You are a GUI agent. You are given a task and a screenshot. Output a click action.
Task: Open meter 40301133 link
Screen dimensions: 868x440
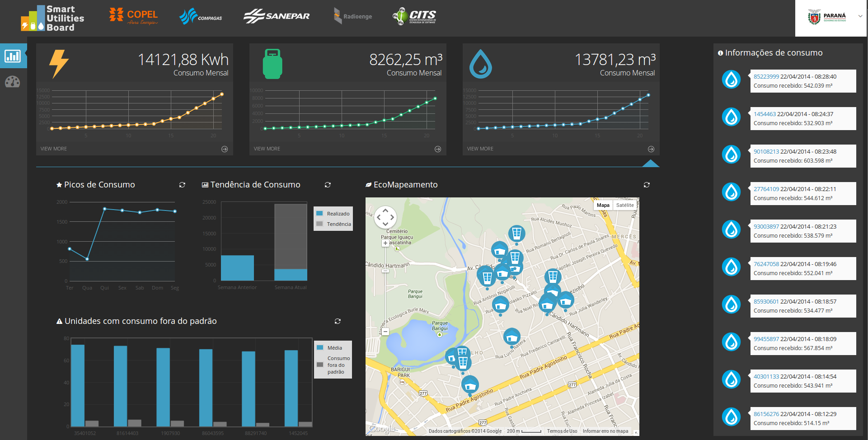click(x=766, y=377)
